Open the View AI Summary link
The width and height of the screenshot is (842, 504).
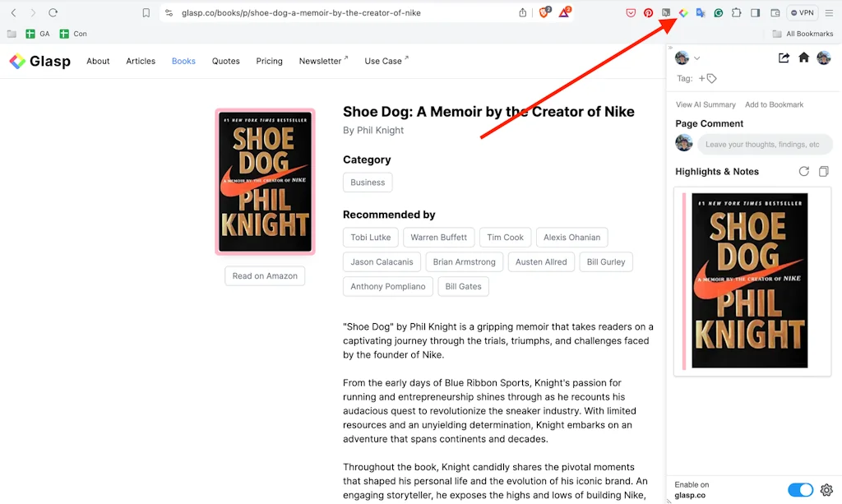[706, 104]
